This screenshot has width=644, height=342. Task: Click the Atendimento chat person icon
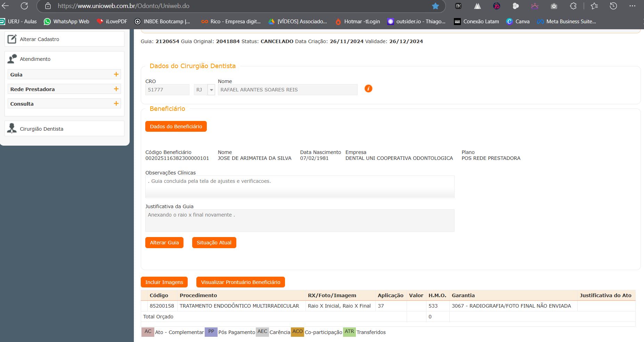(x=12, y=59)
